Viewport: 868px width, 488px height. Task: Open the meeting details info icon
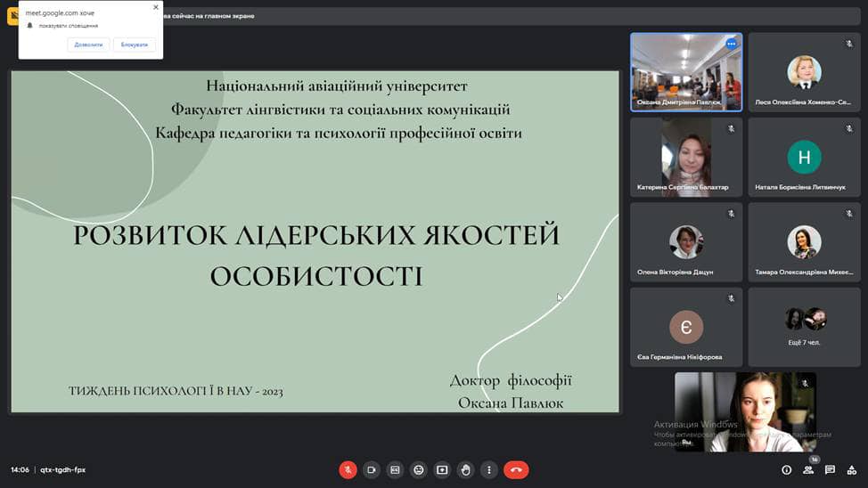[786, 469]
